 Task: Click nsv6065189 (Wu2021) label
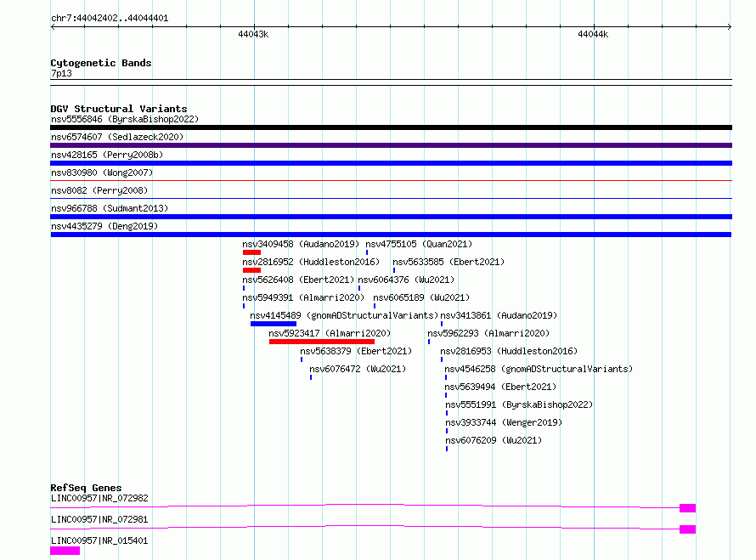tap(421, 297)
